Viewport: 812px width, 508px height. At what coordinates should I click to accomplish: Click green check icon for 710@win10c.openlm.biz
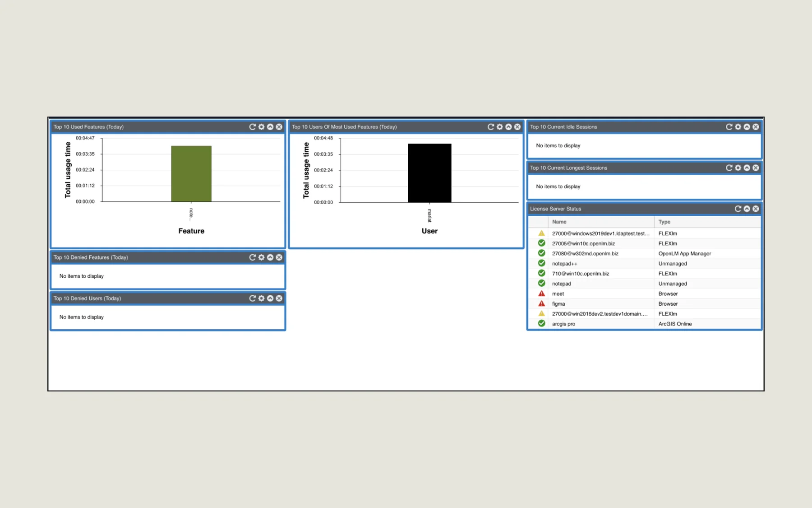pos(541,273)
